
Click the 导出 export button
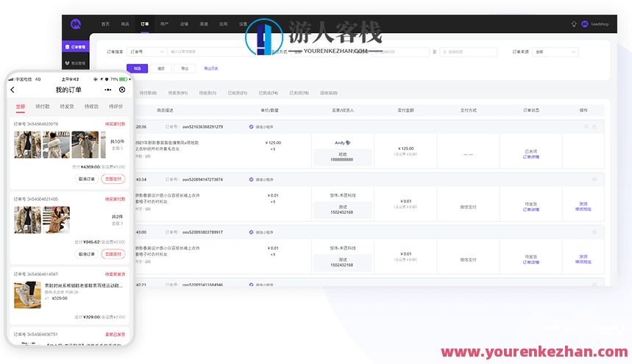185,68
